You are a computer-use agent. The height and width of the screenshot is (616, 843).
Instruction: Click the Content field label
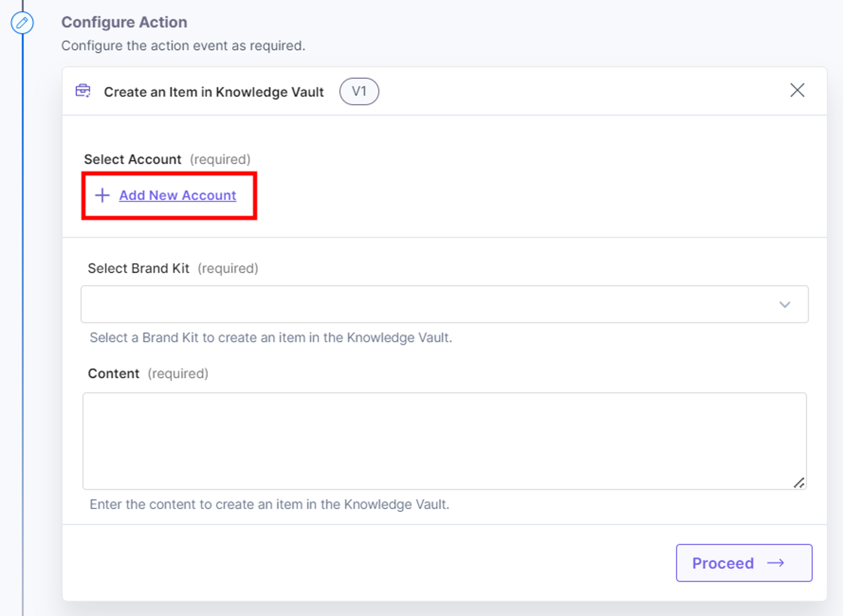click(113, 374)
